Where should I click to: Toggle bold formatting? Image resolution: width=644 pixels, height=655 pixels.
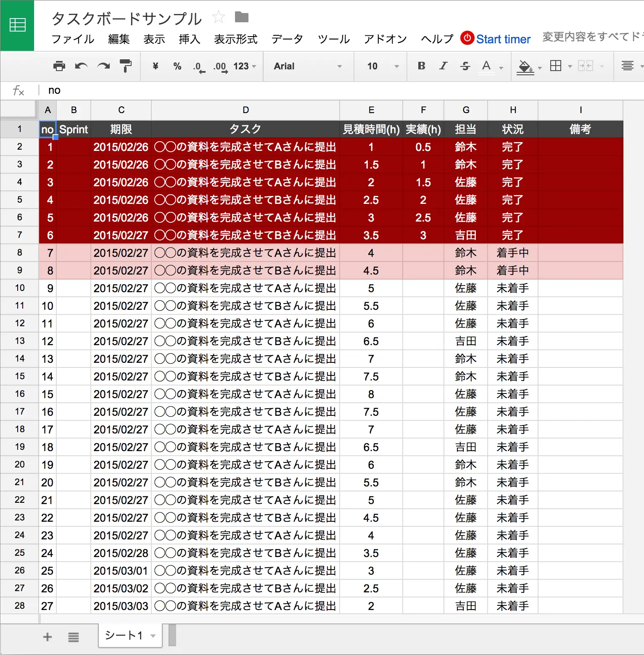point(421,66)
